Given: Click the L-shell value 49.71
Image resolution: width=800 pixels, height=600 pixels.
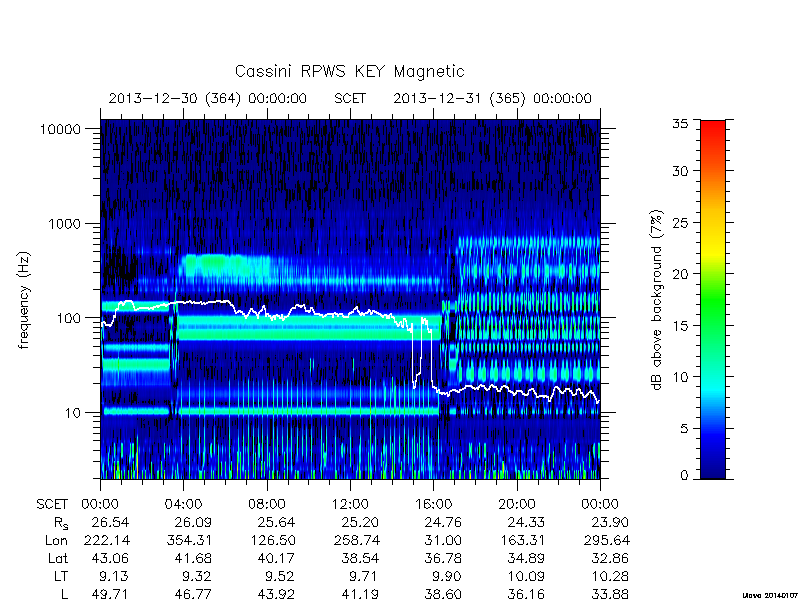Looking at the screenshot, I should pyautogui.click(x=110, y=594).
